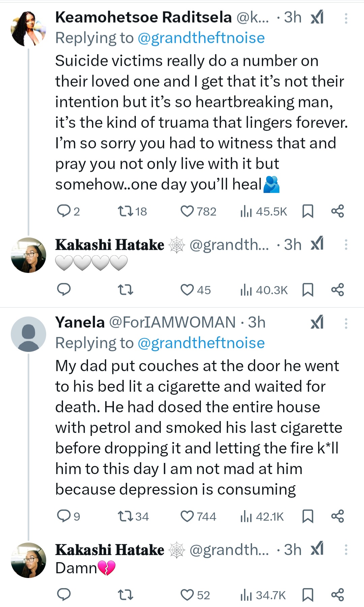This screenshot has width=364, height=607.
Task: Open Grok icon on Keamohetsoe's tweet
Action: [x=317, y=17]
